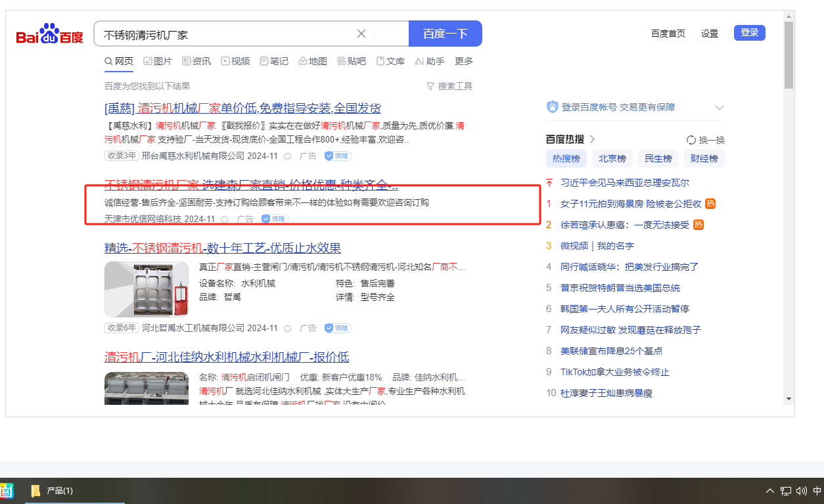Click the volume icon in system tray
The image size is (824, 504).
[801, 491]
